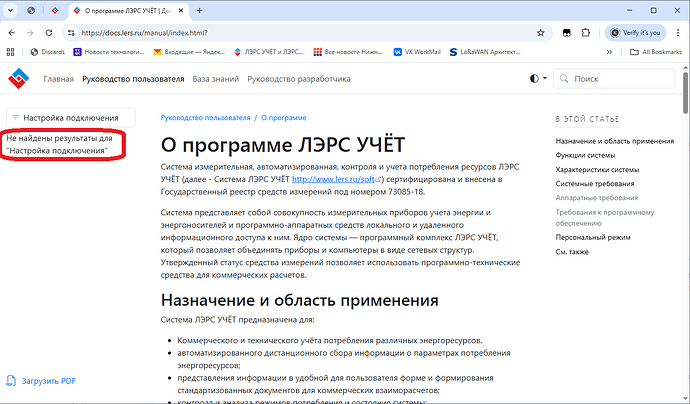Screen dimensions: 690x404
Task: Click the Не найдены результаты message
Action: 59,144
